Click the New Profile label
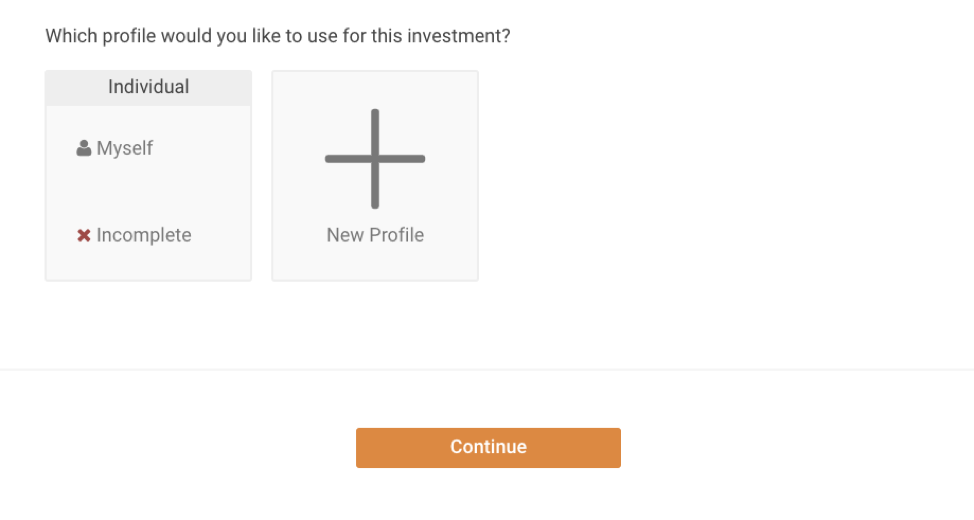The height and width of the screenshot is (520, 974). click(375, 235)
